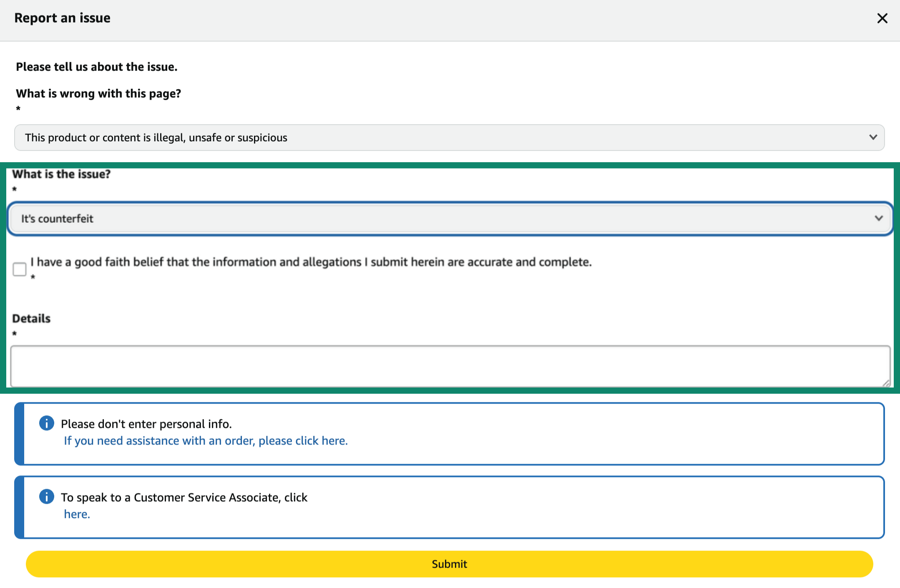Click the info icon next to personal info notice
Viewport: 900px width, 588px height.
click(x=46, y=423)
